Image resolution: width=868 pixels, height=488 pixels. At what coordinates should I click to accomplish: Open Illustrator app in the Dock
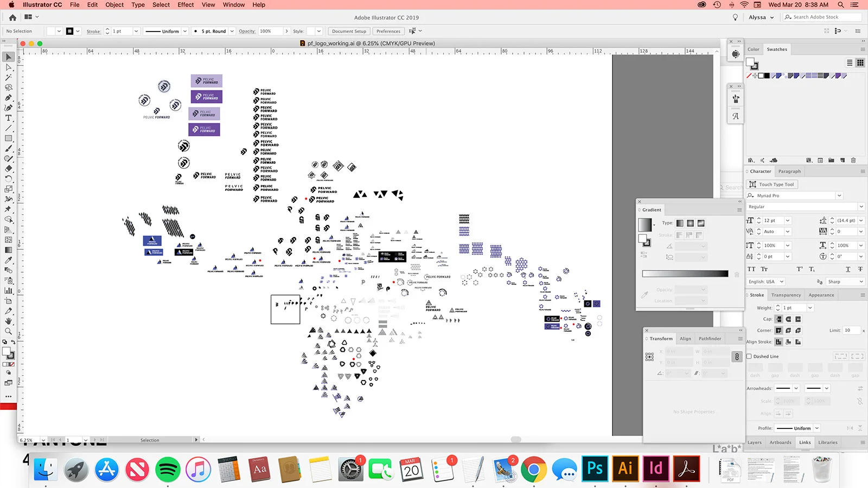click(x=626, y=468)
